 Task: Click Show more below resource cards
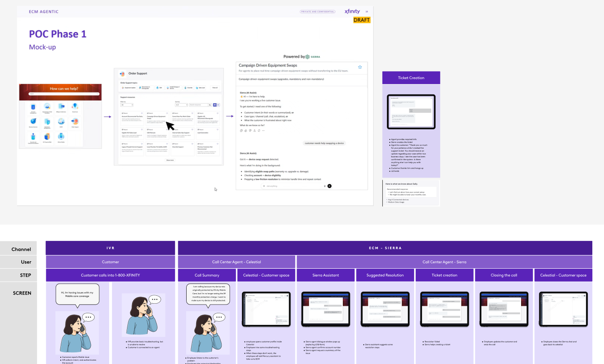[170, 160]
